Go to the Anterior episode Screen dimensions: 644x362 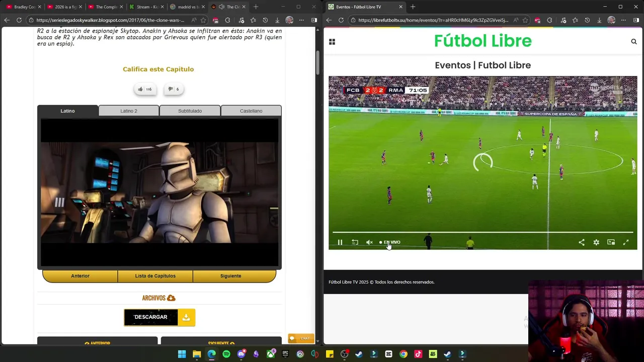(80, 276)
